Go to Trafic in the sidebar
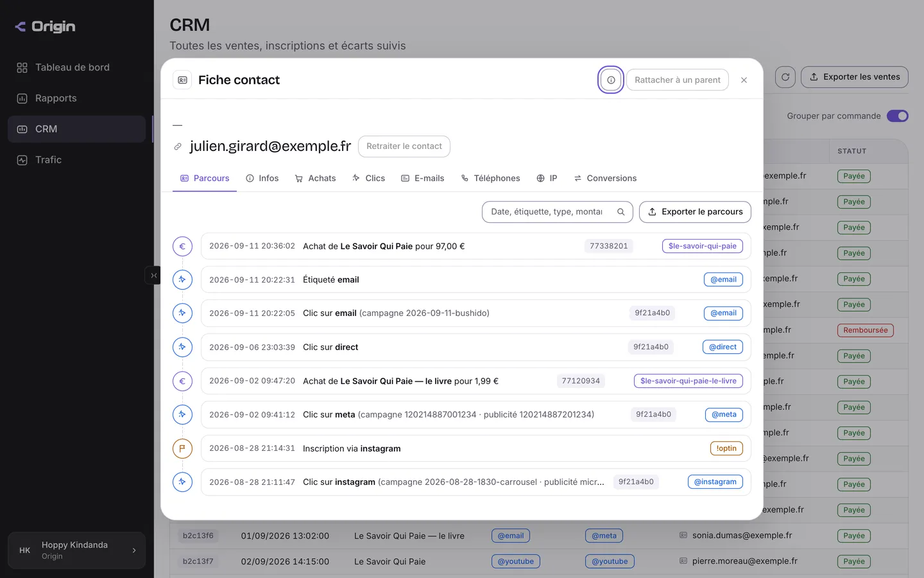This screenshot has height=578, width=924. coord(77,160)
